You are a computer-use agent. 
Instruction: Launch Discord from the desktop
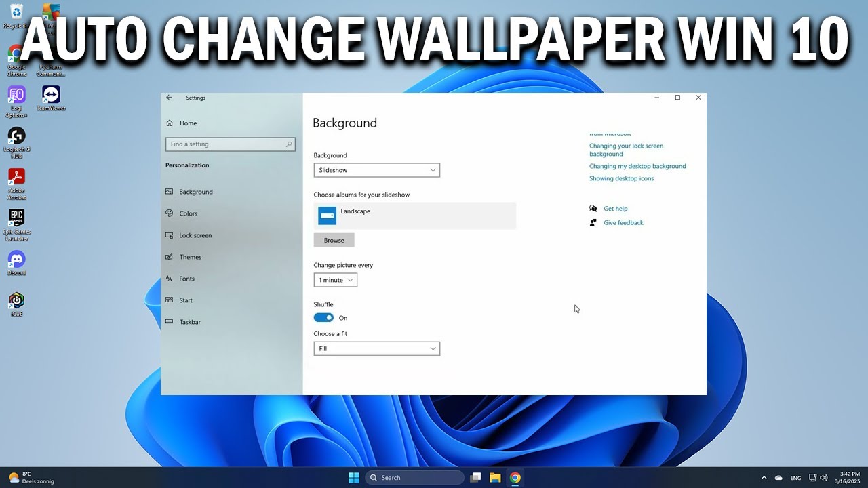[16, 263]
